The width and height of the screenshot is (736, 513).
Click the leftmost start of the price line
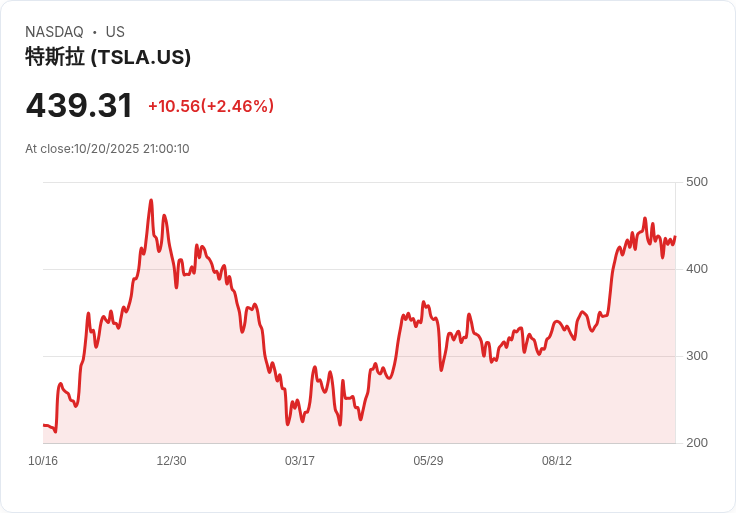click(x=44, y=425)
